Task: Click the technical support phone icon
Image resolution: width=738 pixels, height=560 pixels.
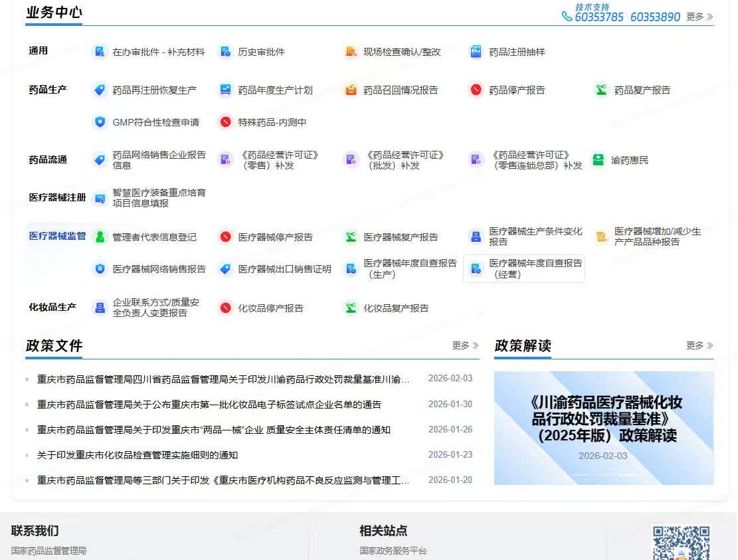Action: [x=567, y=17]
